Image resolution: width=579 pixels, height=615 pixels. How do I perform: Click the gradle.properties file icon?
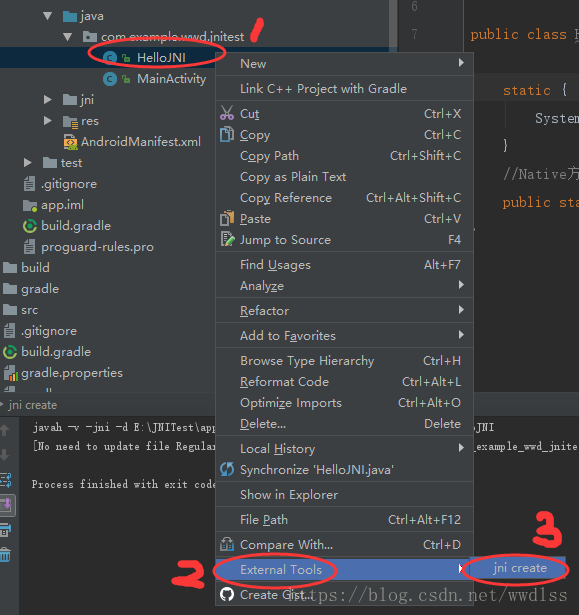point(11,373)
